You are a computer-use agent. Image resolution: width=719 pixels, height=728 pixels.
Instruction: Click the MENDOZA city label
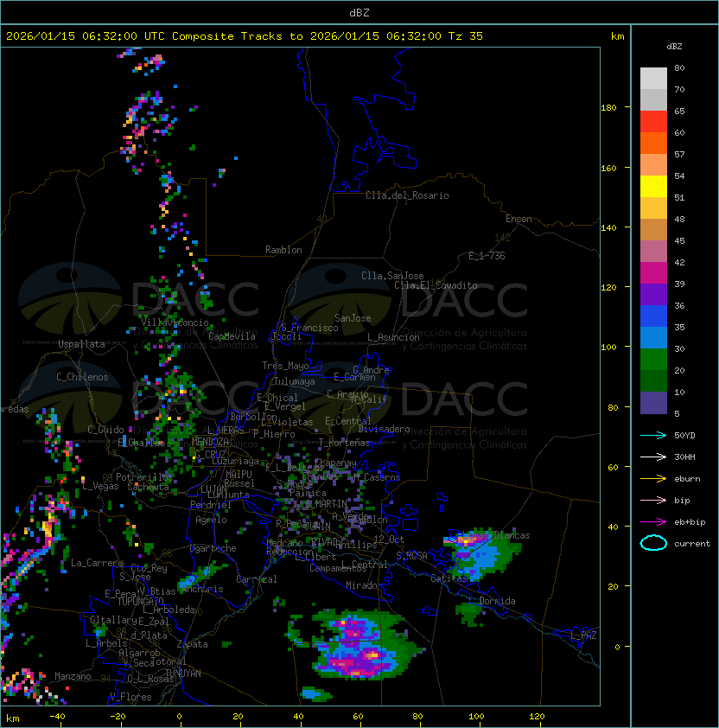(x=210, y=441)
